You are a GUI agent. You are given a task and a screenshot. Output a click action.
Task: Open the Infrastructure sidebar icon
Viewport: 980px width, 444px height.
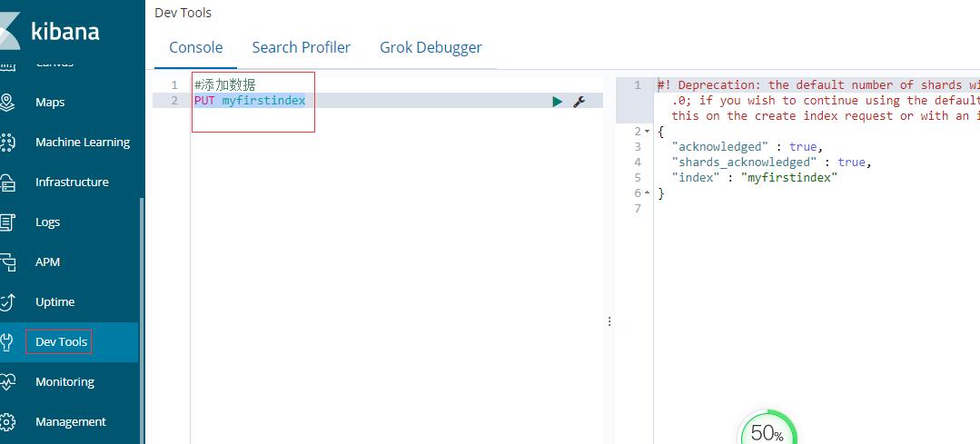(x=6, y=183)
